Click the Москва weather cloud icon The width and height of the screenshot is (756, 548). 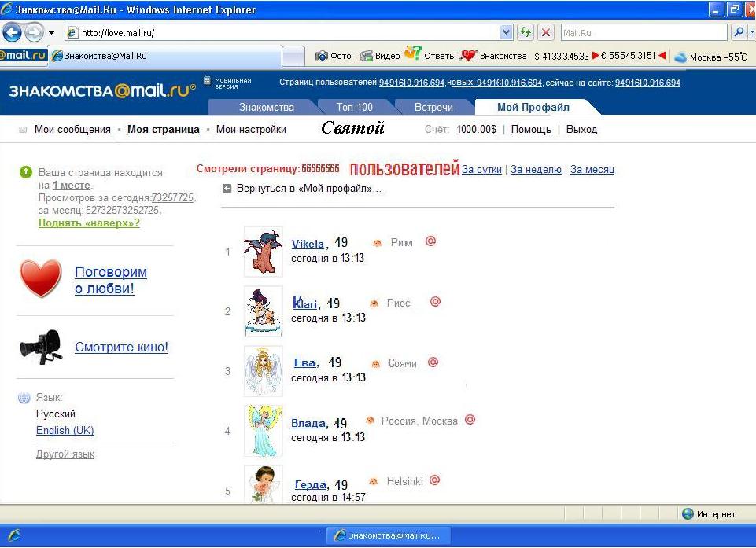[x=680, y=57]
